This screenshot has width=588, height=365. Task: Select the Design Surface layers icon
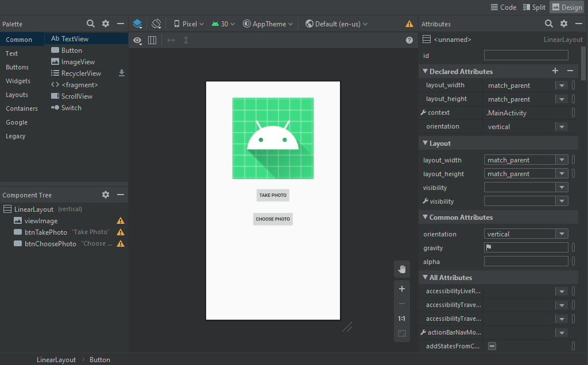coord(137,24)
